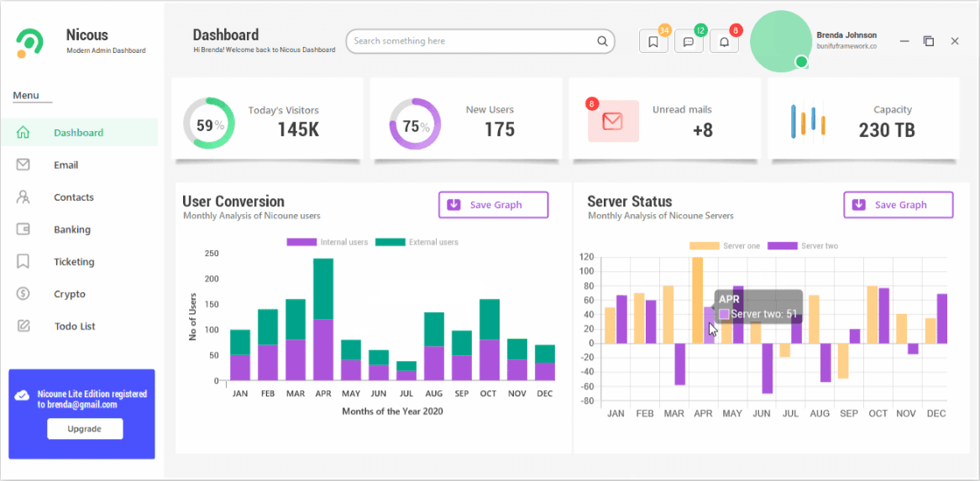The image size is (980, 481).
Task: Toggle the Internal users legend swatch
Action: pos(301,243)
